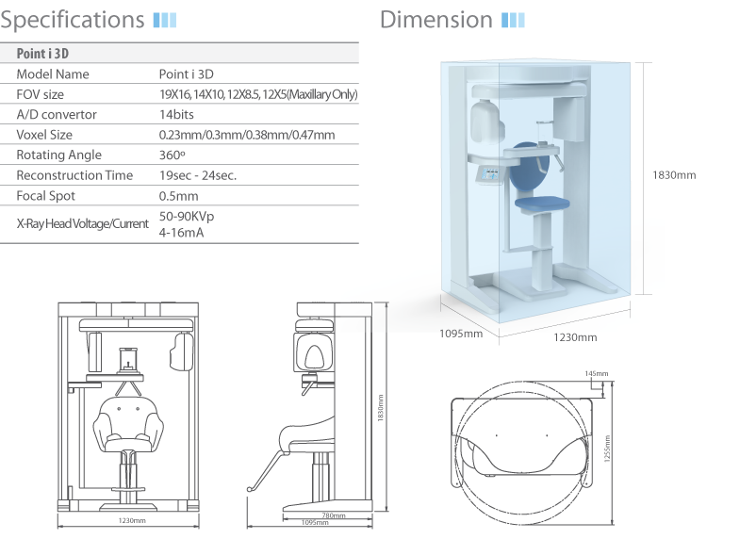Click the vertical '1255mm' label on top view
The image size is (756, 539).
[607, 449]
